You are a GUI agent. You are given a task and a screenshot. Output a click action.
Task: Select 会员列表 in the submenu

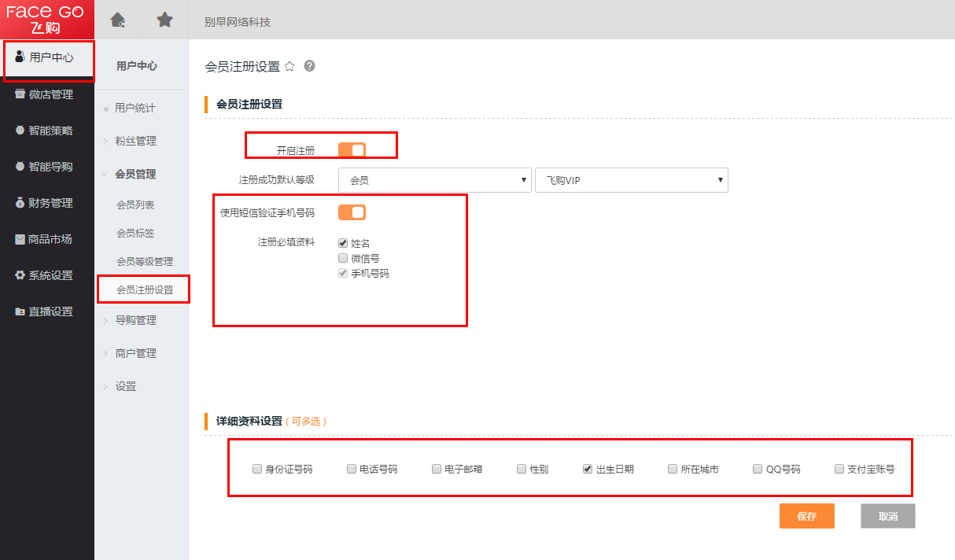(135, 204)
